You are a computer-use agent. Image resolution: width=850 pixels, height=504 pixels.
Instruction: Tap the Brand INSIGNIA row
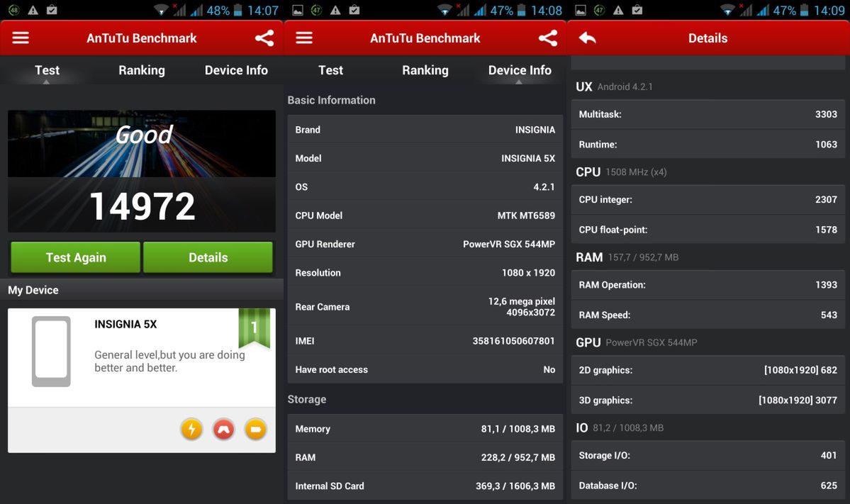pos(425,130)
